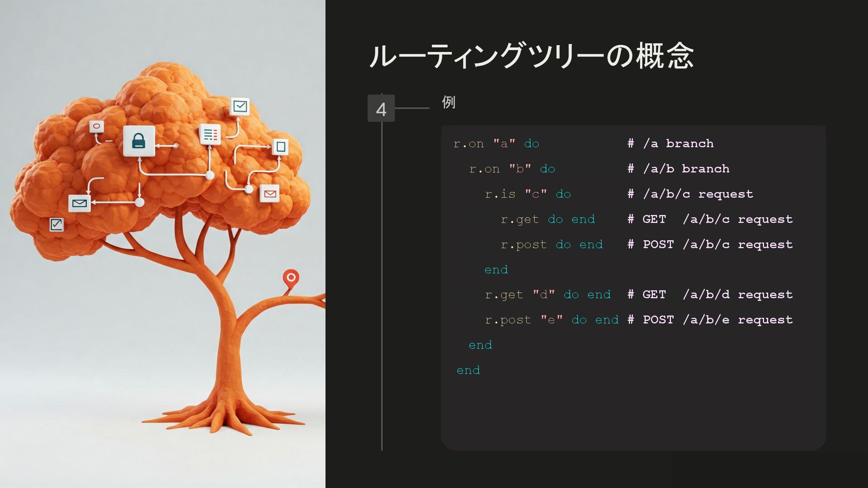Click the small red oval speech icon
The height and width of the screenshot is (488, 868).
pos(96,127)
